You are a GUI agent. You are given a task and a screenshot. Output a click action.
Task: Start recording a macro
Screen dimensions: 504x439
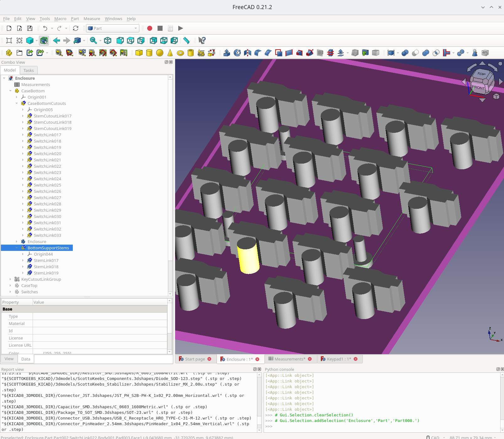[149, 28]
